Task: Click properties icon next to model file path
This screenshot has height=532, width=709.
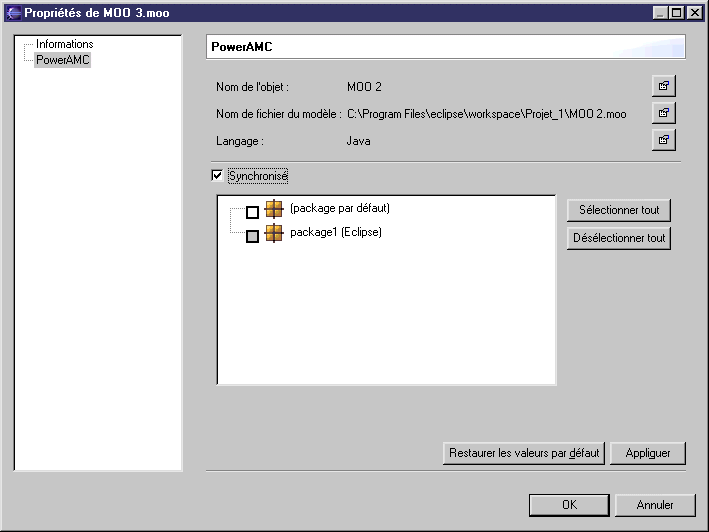Action: pyautogui.click(x=662, y=113)
